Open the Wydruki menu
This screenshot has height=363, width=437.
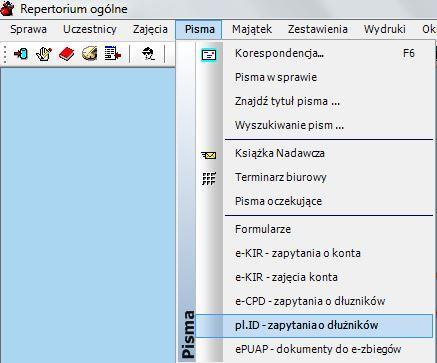tap(385, 29)
